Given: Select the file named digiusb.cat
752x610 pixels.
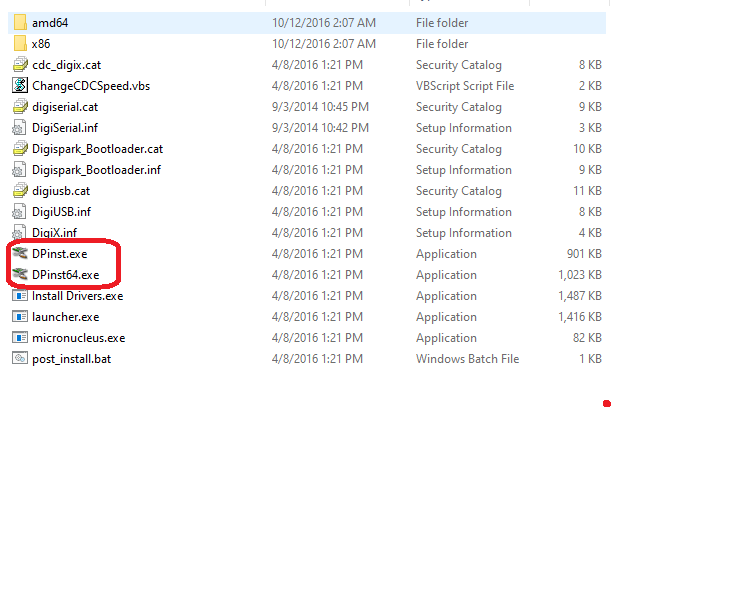Looking at the screenshot, I should tap(61, 191).
